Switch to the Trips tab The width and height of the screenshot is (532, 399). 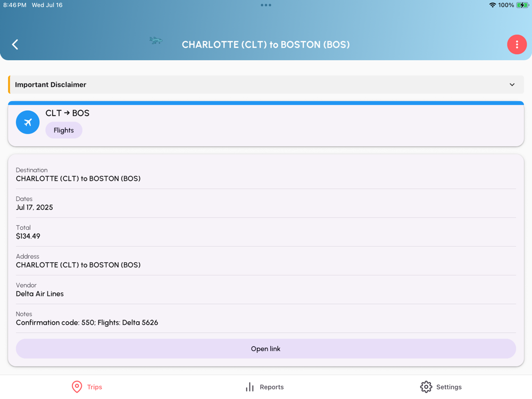click(x=87, y=387)
